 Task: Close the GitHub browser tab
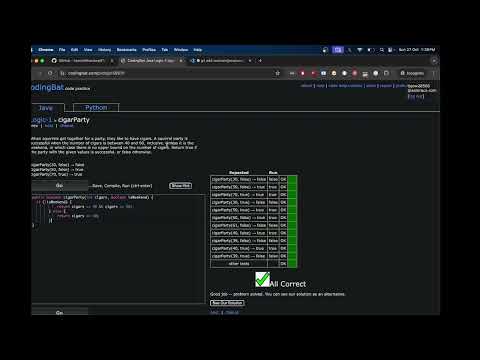(112, 61)
